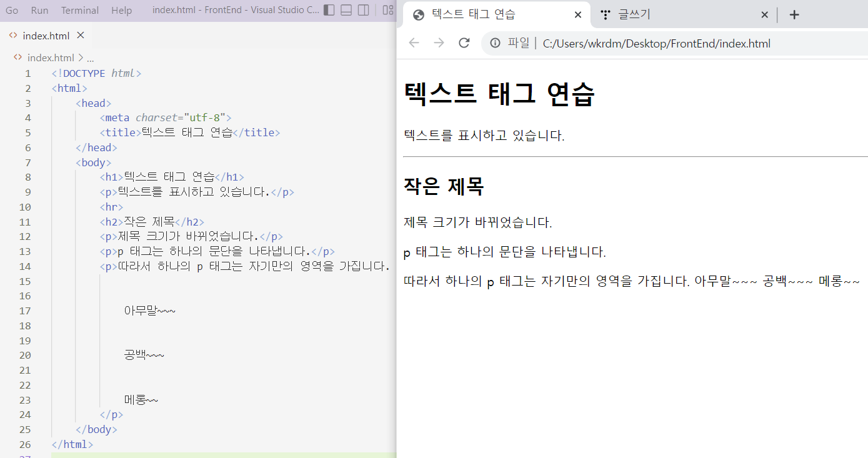The image size is (868, 458).
Task: Click the closing </html> tag in editor
Action: tap(72, 444)
